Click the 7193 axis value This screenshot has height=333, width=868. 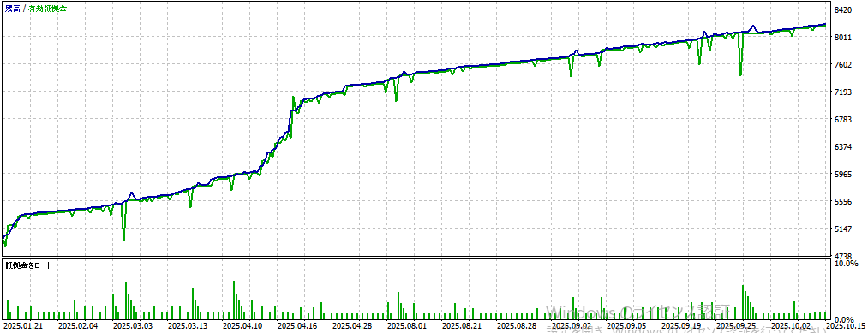coord(844,92)
